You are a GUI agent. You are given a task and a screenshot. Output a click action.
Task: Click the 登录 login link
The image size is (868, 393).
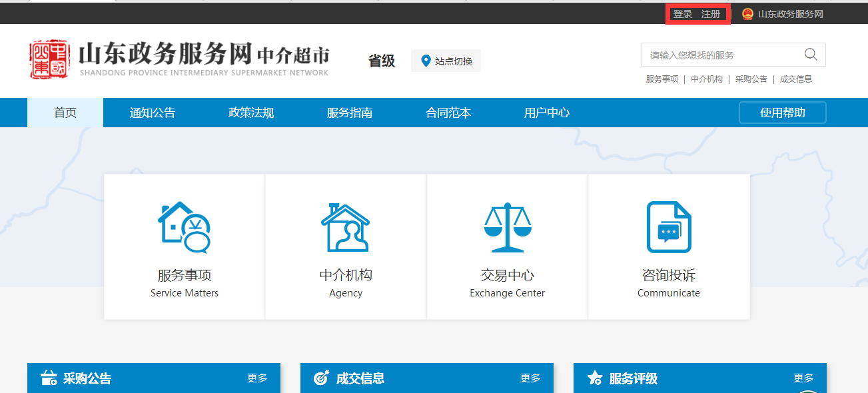683,14
